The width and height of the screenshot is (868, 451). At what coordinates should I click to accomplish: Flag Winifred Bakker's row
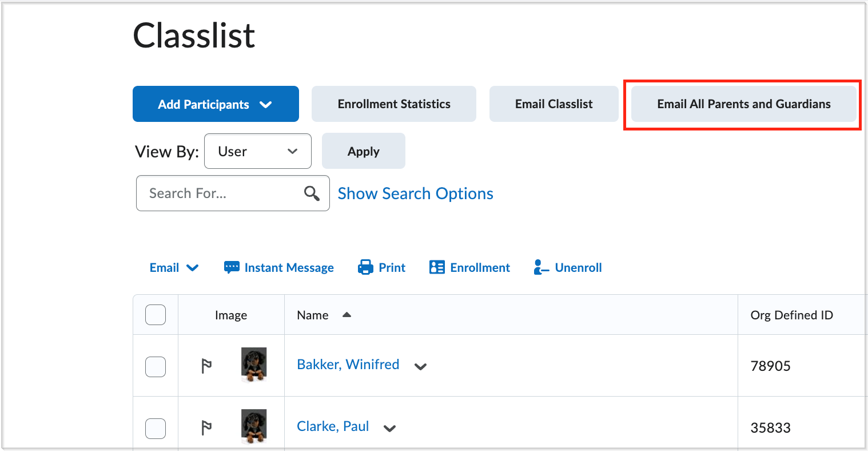(206, 365)
